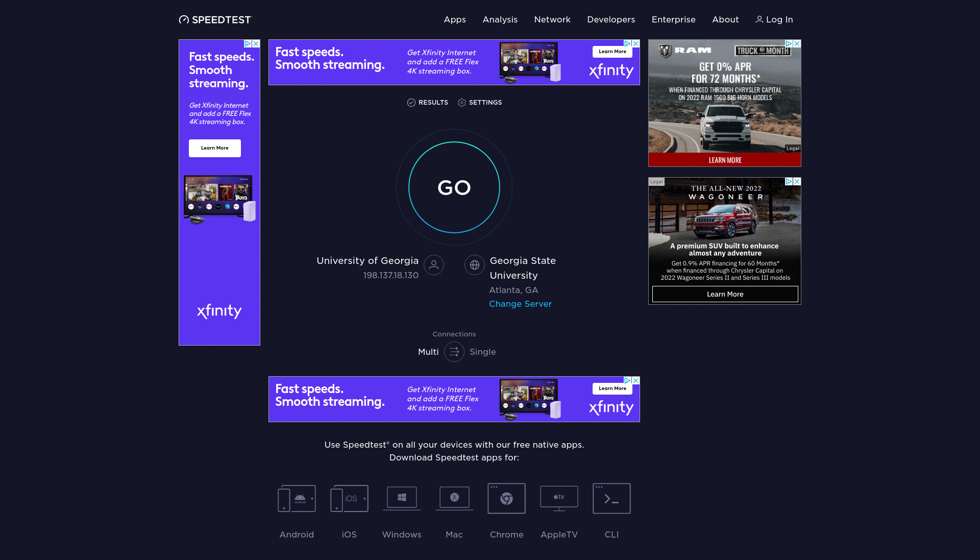Open the Windows app download icon
The width and height of the screenshot is (980, 560).
coord(402,498)
